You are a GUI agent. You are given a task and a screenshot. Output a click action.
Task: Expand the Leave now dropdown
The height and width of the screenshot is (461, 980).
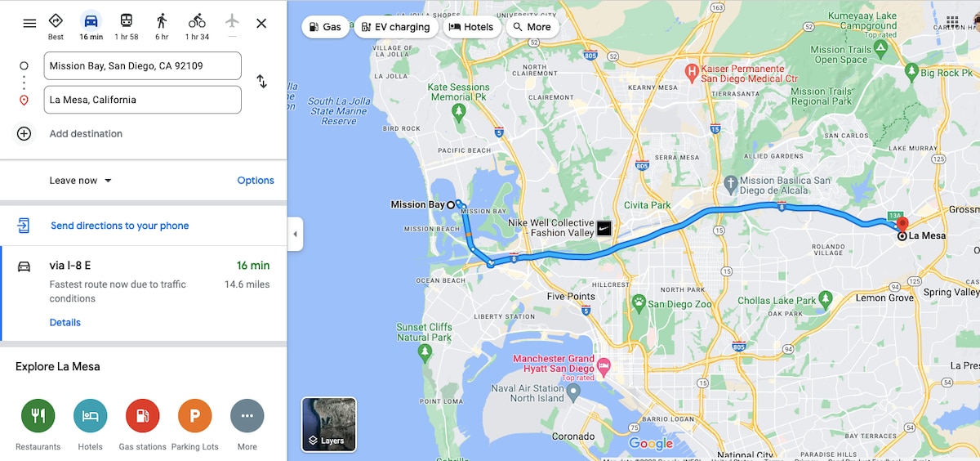pyautogui.click(x=81, y=181)
